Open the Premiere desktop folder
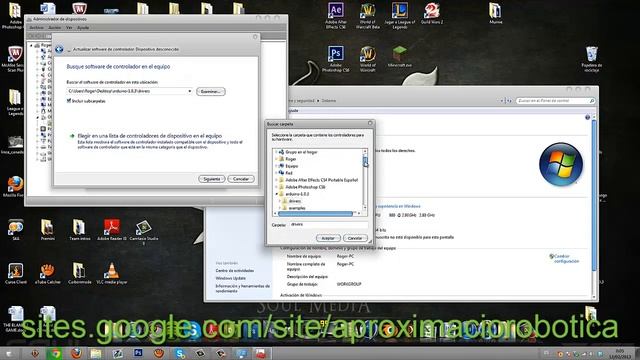Screen dimensions: 640x360 tap(47, 230)
